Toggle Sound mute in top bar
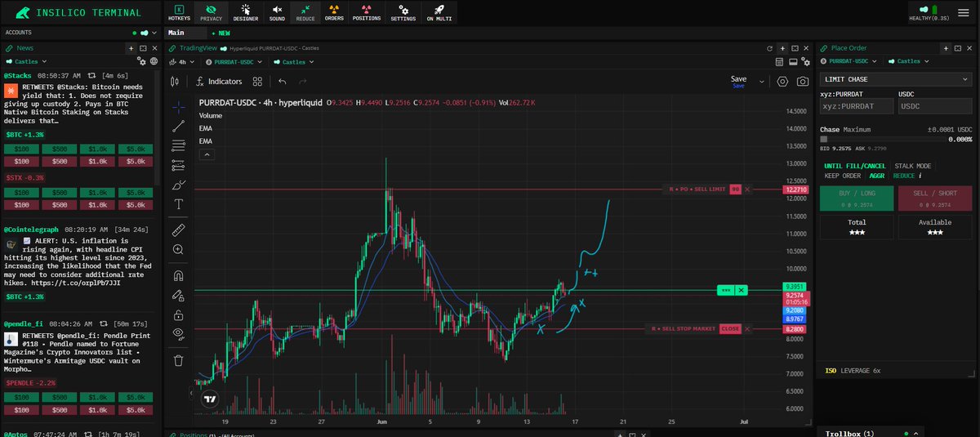The width and height of the screenshot is (980, 437). coord(277,12)
